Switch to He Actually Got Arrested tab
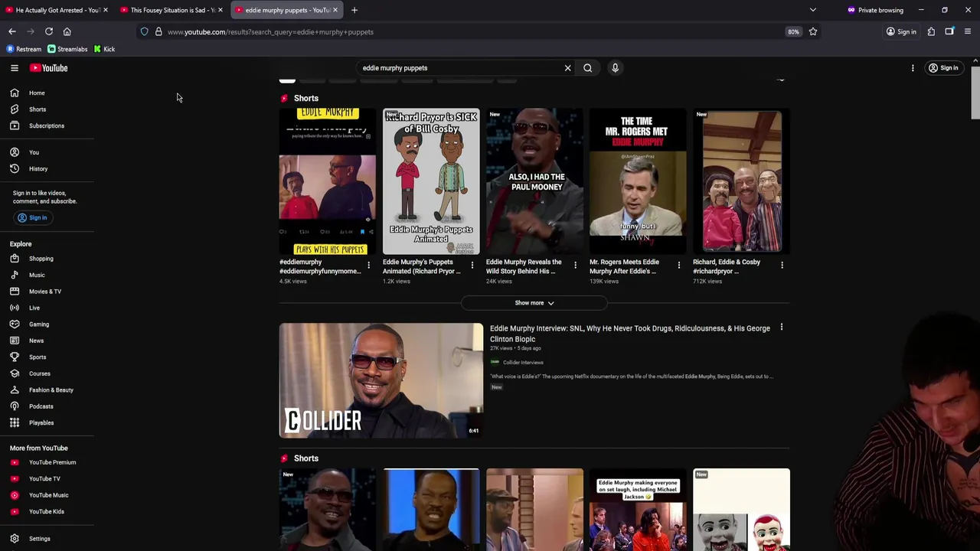 tap(57, 10)
